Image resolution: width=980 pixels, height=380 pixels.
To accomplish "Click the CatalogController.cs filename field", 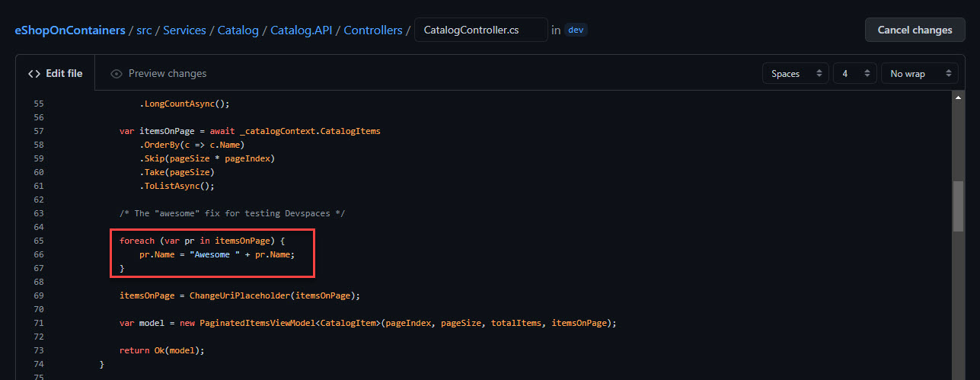I will 480,30.
